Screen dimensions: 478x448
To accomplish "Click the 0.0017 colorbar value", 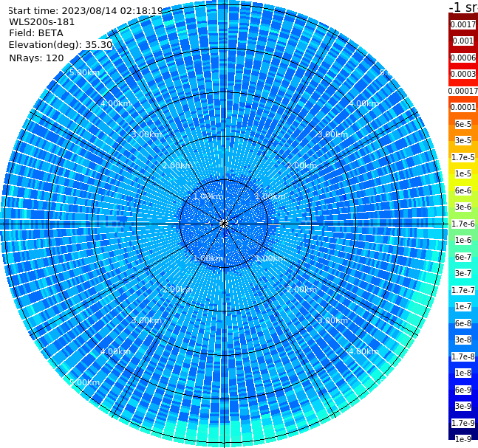I will [x=463, y=24].
